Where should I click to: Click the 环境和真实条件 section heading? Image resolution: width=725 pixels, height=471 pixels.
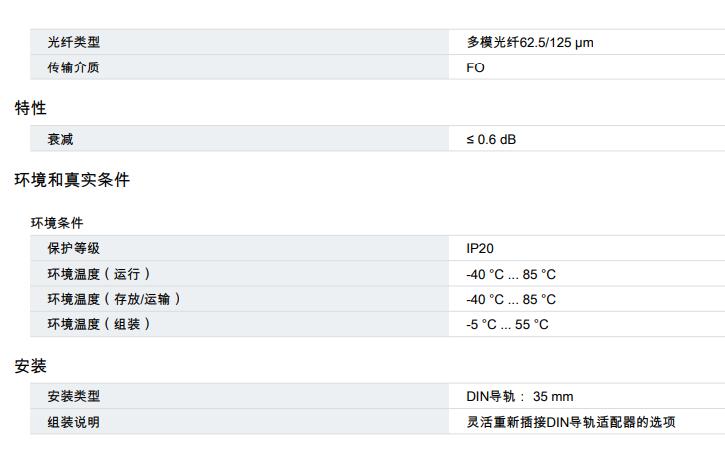pyautogui.click(x=72, y=180)
